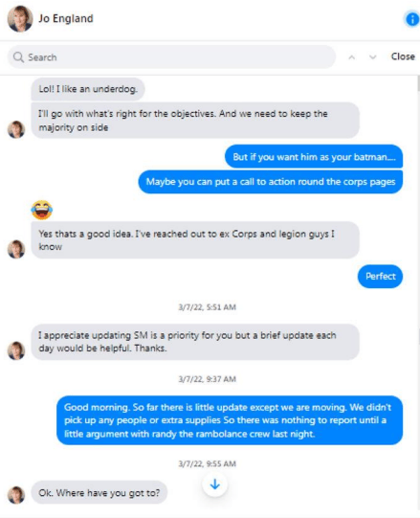This screenshot has width=420, height=518.
Task: Go to previous search result with up chevron
Action: pyautogui.click(x=352, y=57)
